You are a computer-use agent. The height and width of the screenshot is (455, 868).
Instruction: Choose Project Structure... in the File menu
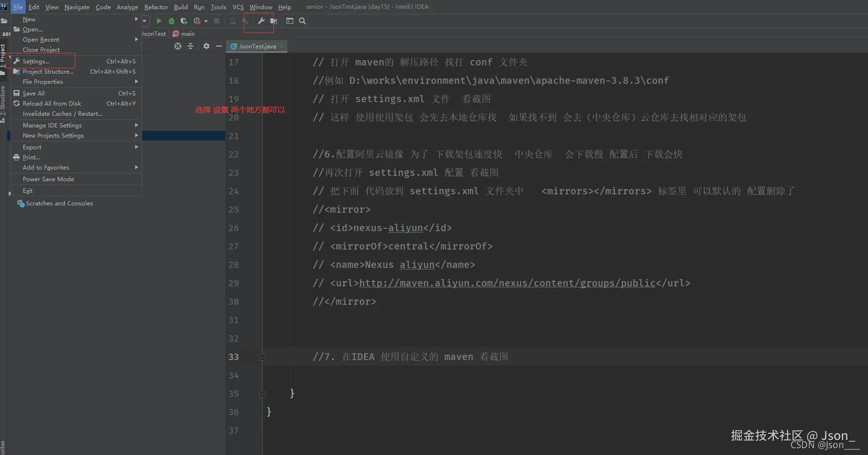click(76, 72)
